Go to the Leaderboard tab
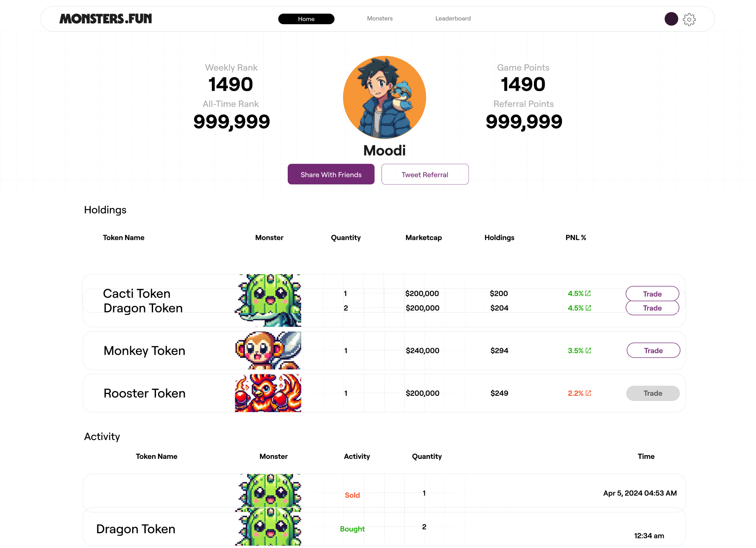 click(x=453, y=18)
